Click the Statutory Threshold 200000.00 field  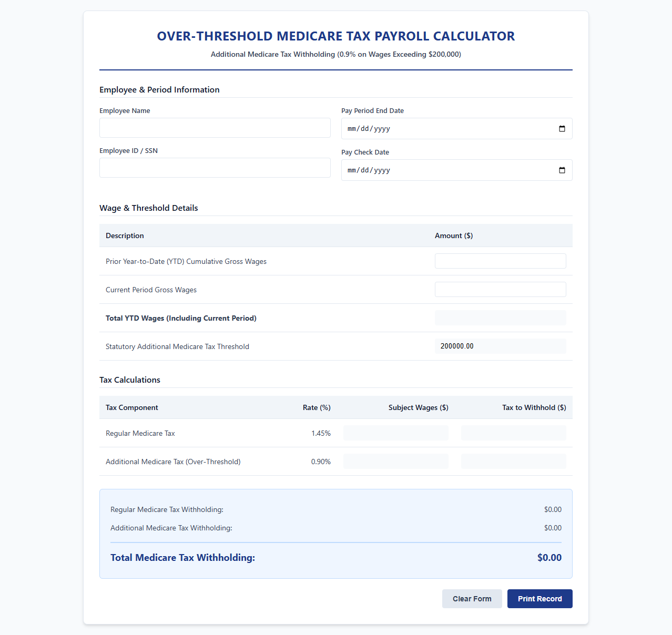click(x=501, y=346)
